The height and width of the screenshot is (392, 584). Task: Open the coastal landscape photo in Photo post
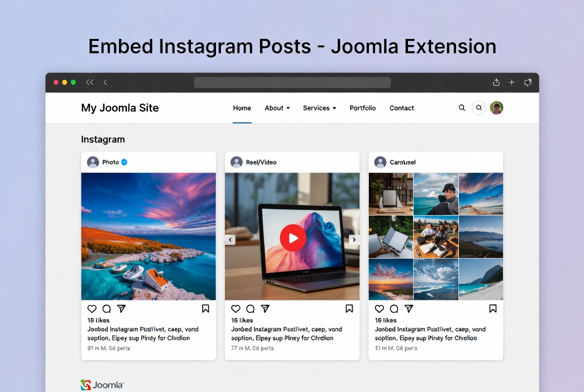[x=148, y=236]
